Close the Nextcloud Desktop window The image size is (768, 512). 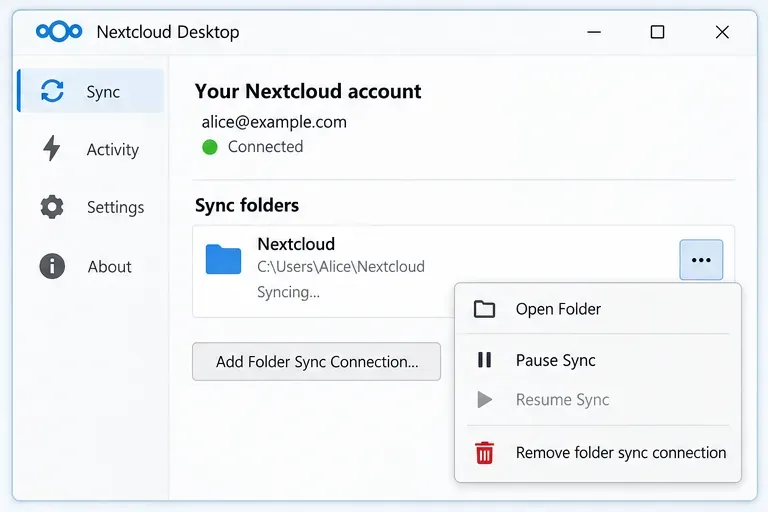722,32
